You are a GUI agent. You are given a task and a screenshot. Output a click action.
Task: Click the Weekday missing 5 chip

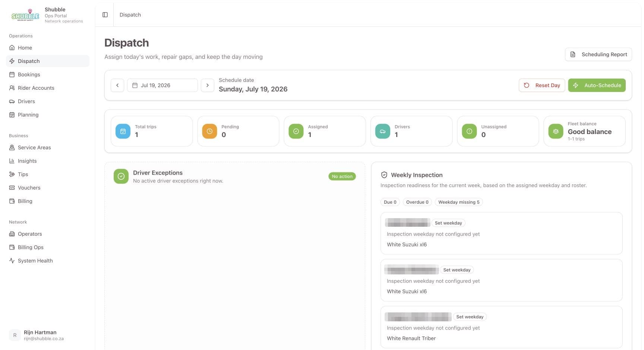459,202
